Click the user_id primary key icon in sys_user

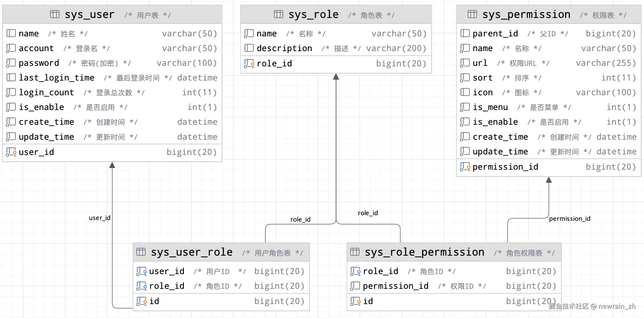click(x=11, y=152)
